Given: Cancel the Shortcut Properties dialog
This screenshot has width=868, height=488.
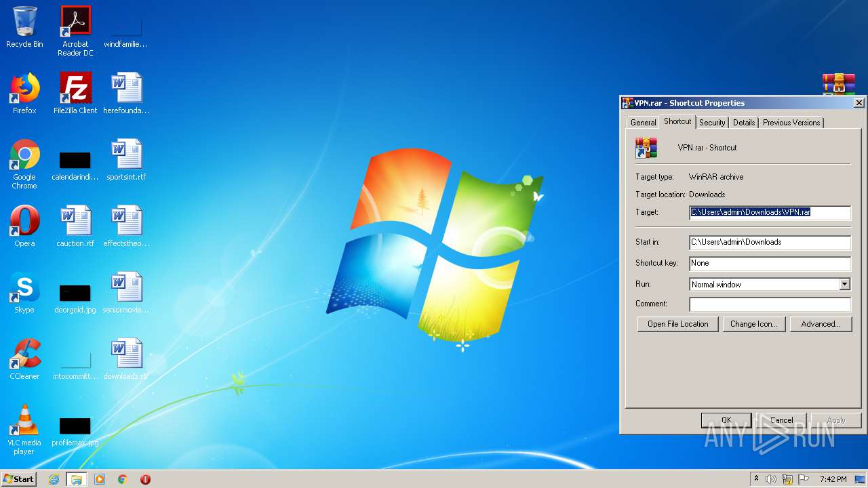Looking at the screenshot, I should [x=781, y=420].
